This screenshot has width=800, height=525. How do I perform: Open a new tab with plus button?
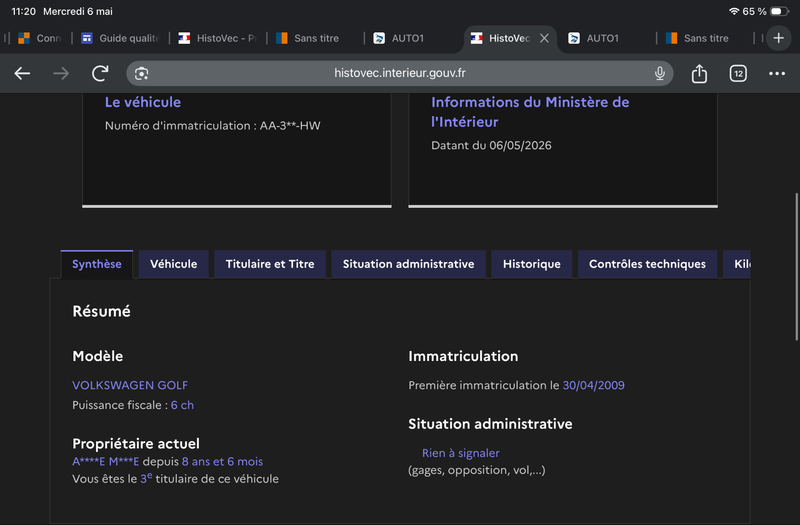pyautogui.click(x=778, y=38)
